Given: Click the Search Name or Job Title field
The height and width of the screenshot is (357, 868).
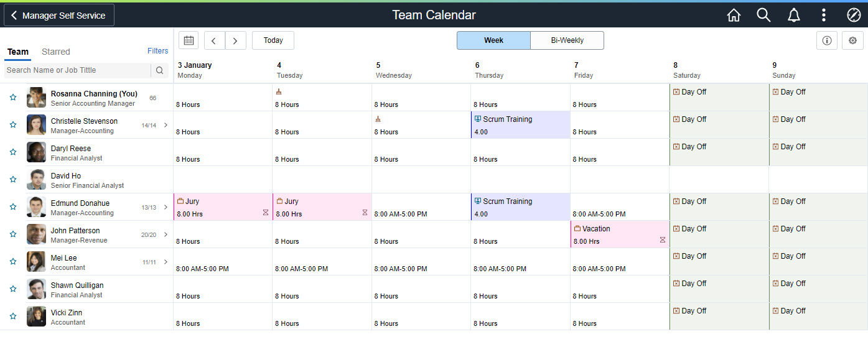Looking at the screenshot, I should [x=77, y=70].
